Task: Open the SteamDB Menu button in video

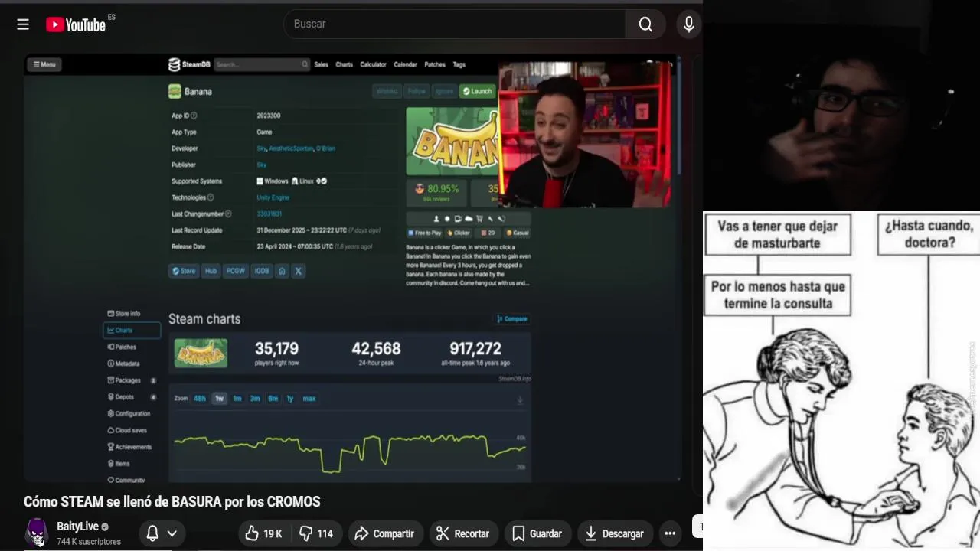Action: point(44,64)
